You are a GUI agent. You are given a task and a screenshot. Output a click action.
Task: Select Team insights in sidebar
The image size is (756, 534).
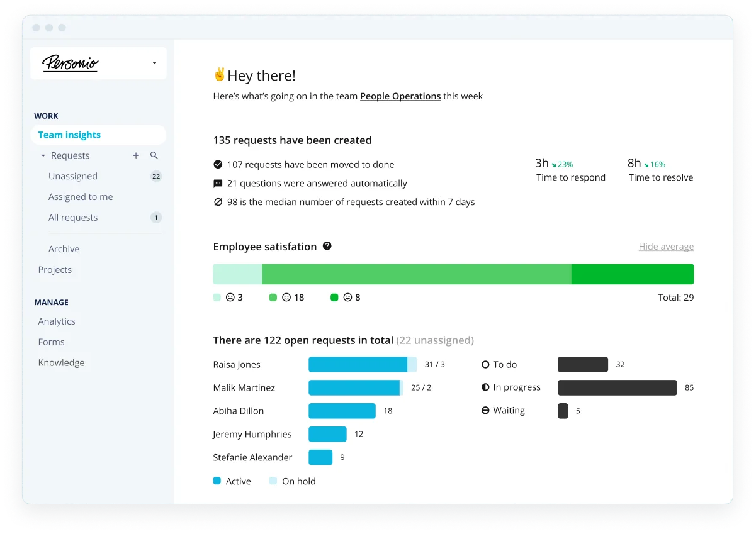pyautogui.click(x=98, y=135)
